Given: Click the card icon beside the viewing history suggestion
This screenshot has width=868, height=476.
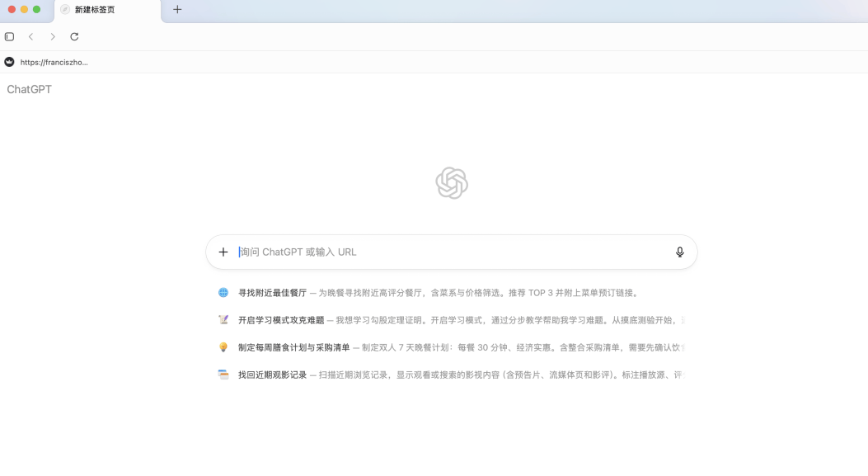Looking at the screenshot, I should pos(223,375).
